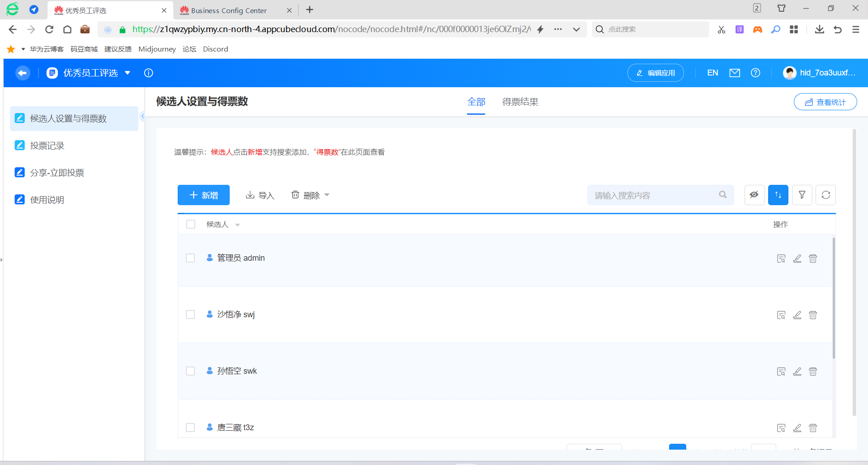Image resolution: width=868 pixels, height=465 pixels.
Task: Switch to the 全部 tab
Action: click(476, 102)
